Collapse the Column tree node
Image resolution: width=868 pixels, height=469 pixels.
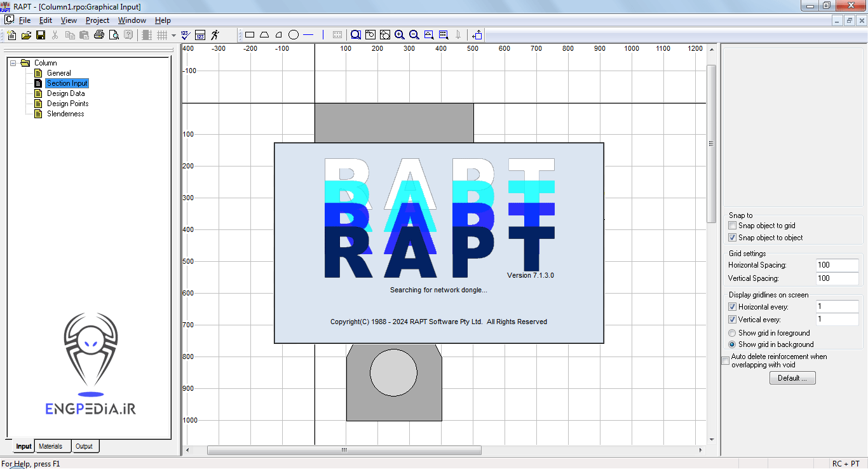13,62
